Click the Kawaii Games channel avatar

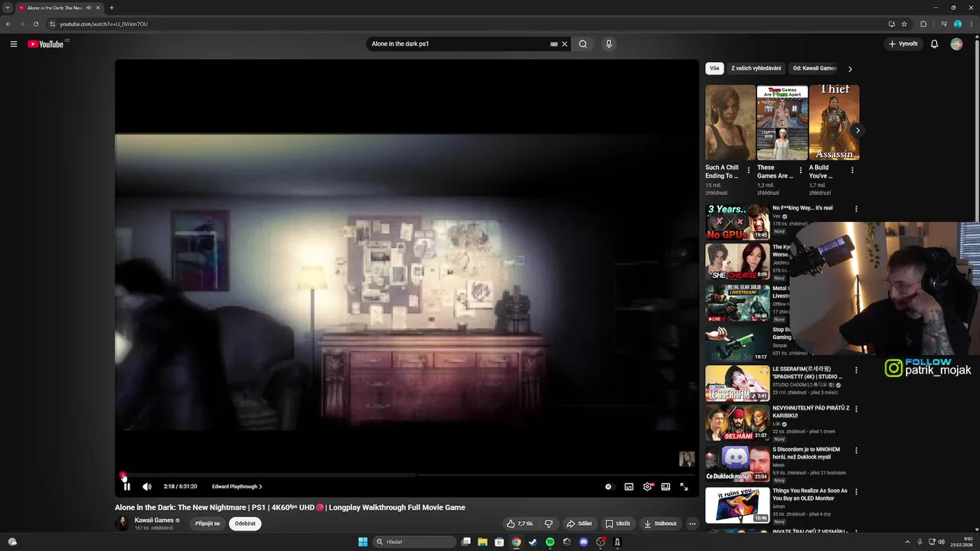[x=122, y=523]
